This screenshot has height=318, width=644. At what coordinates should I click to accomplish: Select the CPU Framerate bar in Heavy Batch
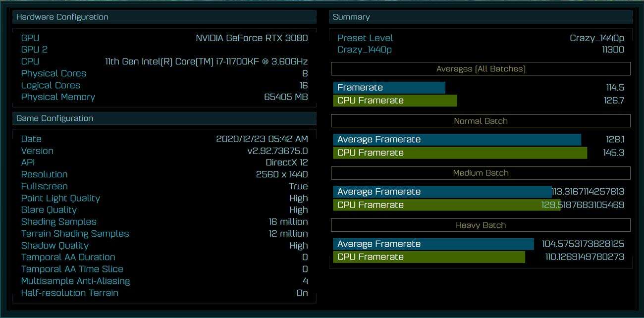(x=429, y=257)
